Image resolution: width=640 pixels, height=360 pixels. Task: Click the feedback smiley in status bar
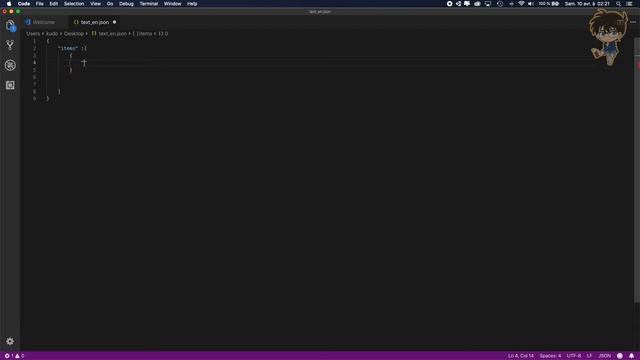point(620,356)
